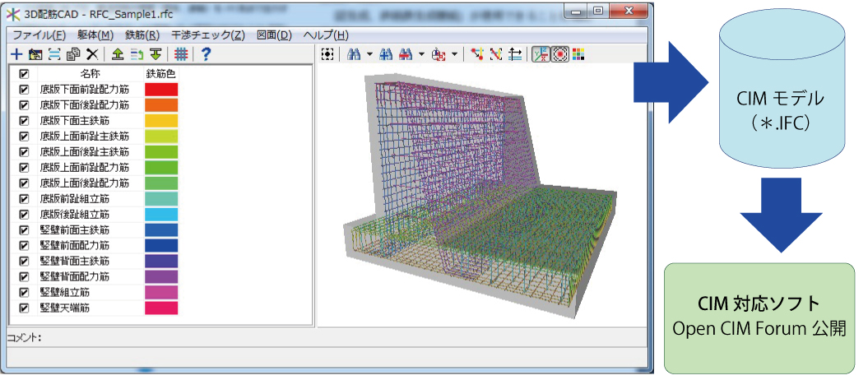The height and width of the screenshot is (380, 868).
Task: Click the red-point measurement icon
Action: [477, 54]
